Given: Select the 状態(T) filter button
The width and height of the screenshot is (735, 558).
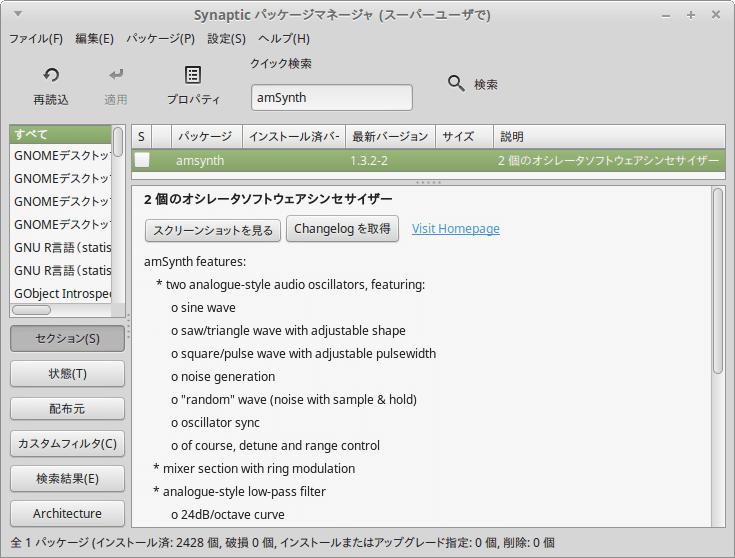Looking at the screenshot, I should (x=68, y=374).
